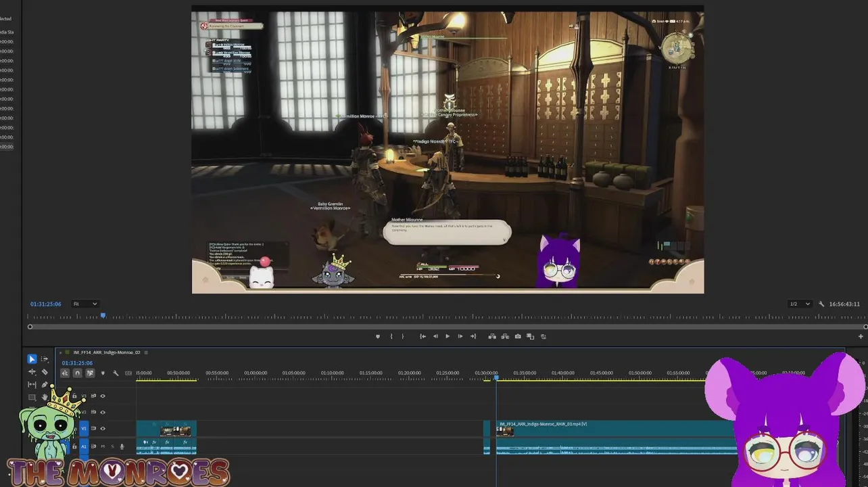Click the program monitor video preview
The width and height of the screenshot is (868, 487).
(448, 149)
